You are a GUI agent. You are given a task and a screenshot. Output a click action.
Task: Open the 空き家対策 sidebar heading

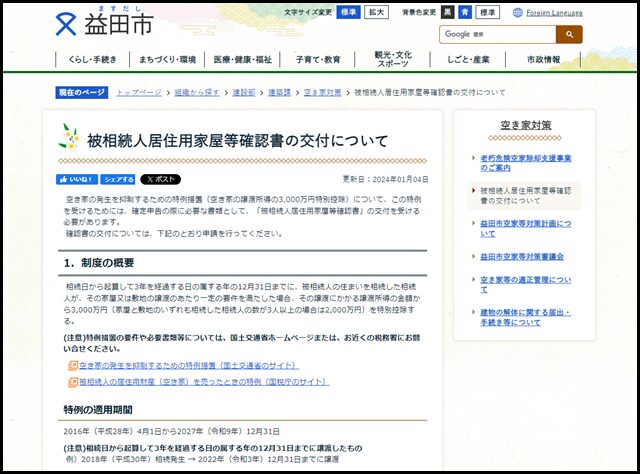point(526,125)
